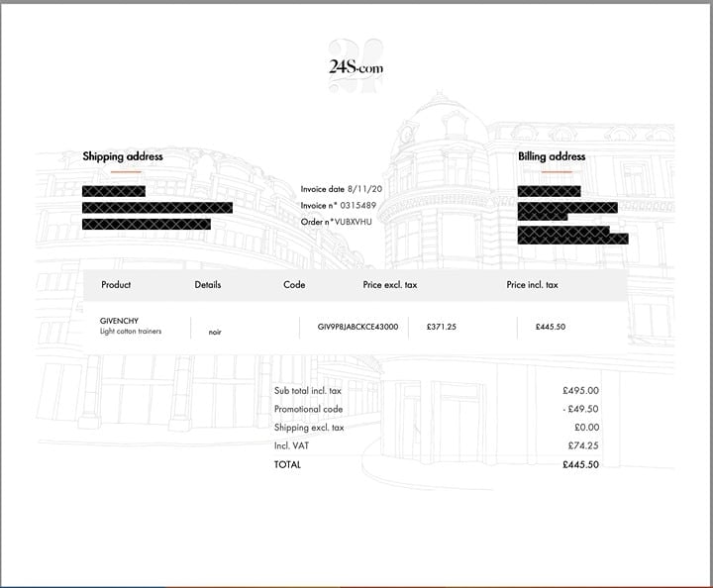This screenshot has width=713, height=588.
Task: Select Light cotton trainers description
Action: click(x=131, y=332)
